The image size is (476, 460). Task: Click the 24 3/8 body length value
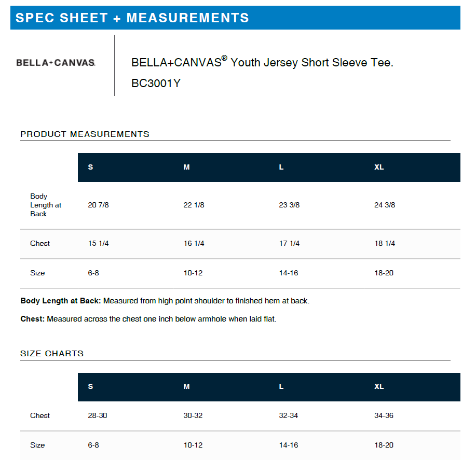[x=385, y=205]
